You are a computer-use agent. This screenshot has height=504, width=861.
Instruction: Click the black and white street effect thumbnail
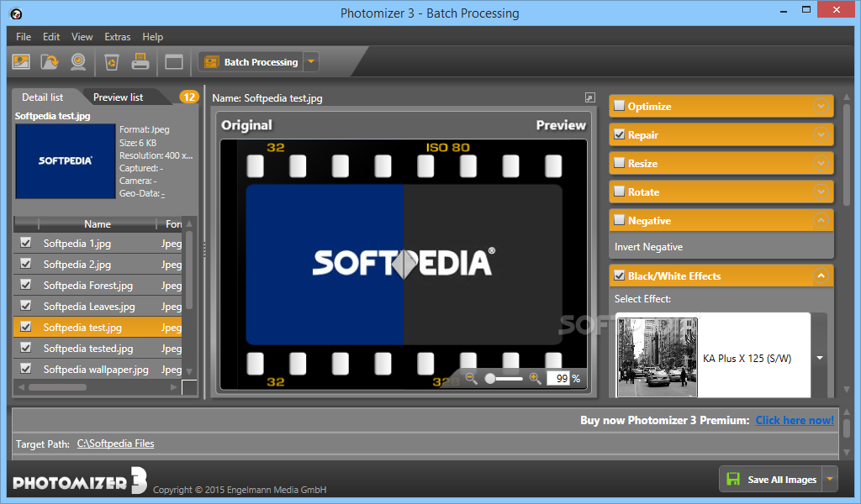coord(658,357)
